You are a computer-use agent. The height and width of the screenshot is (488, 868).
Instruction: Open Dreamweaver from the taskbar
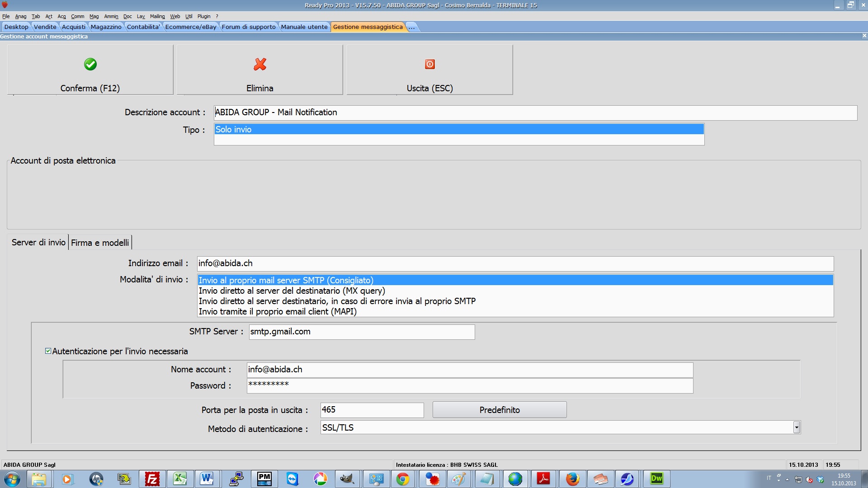[x=656, y=479]
